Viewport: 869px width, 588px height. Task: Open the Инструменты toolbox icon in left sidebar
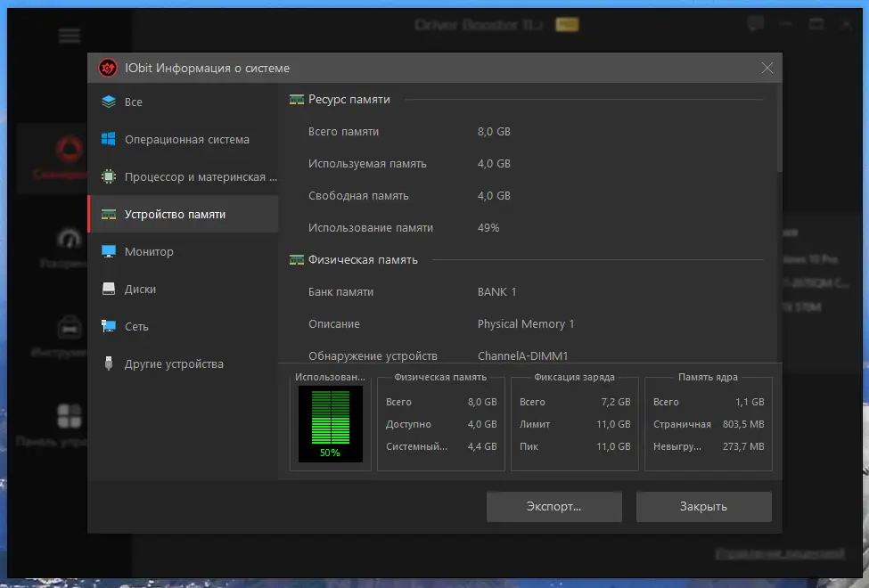pos(71,325)
